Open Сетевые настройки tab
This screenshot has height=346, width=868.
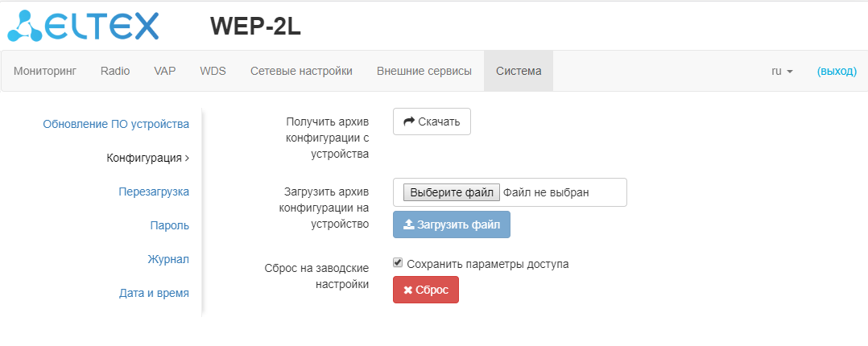click(x=301, y=71)
